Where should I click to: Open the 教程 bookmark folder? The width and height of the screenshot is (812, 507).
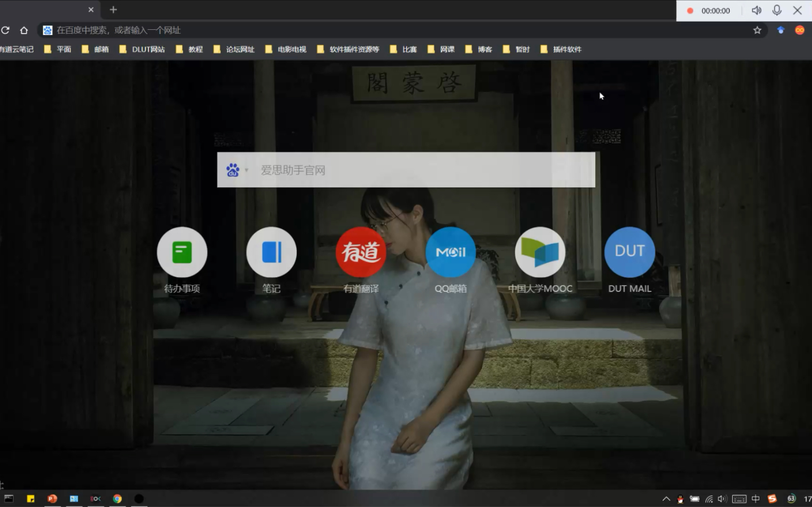[x=189, y=49]
